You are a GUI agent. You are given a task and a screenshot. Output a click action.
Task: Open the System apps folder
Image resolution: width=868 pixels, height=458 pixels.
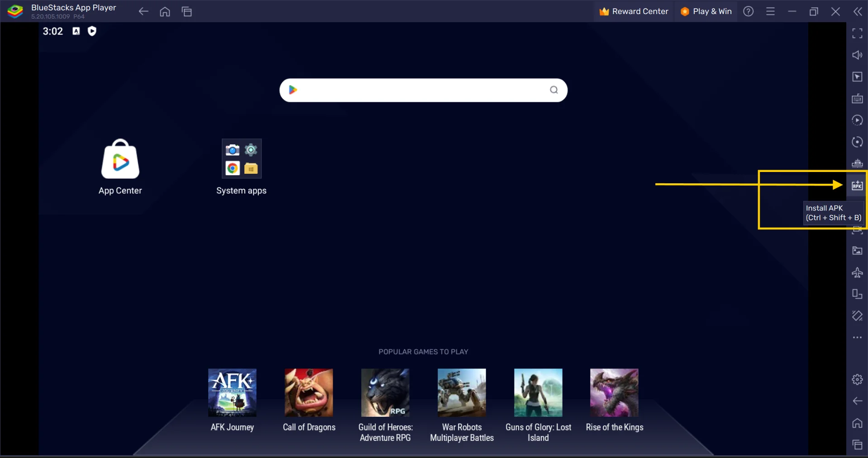(241, 158)
